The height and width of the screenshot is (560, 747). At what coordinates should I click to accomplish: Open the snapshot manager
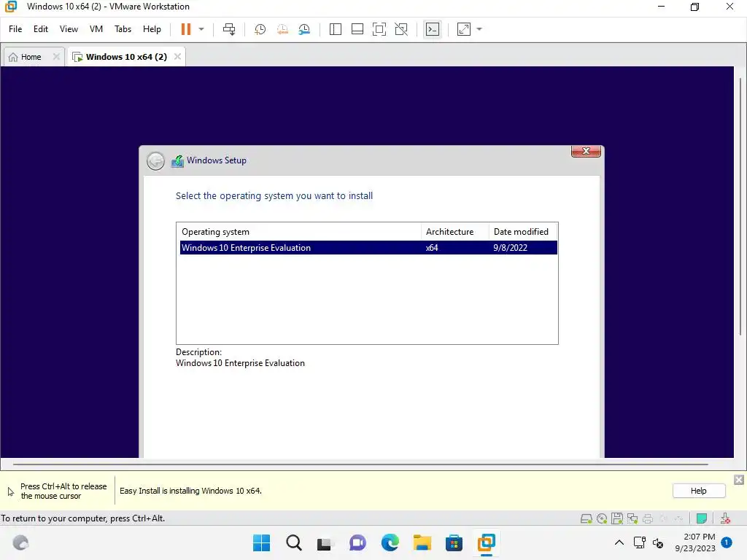[304, 29]
